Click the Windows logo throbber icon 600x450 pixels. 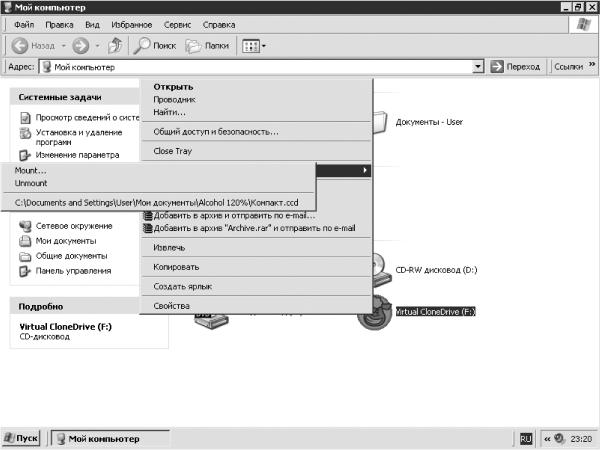[x=583, y=24]
